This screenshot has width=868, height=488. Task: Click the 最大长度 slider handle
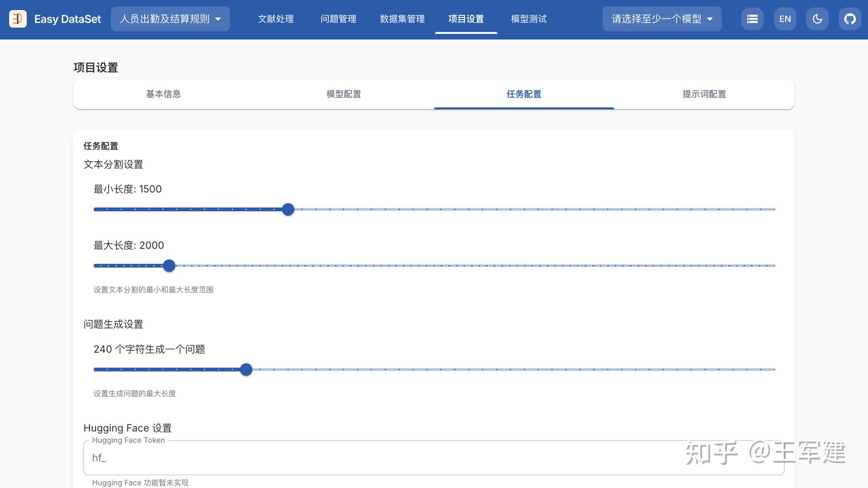pos(169,266)
